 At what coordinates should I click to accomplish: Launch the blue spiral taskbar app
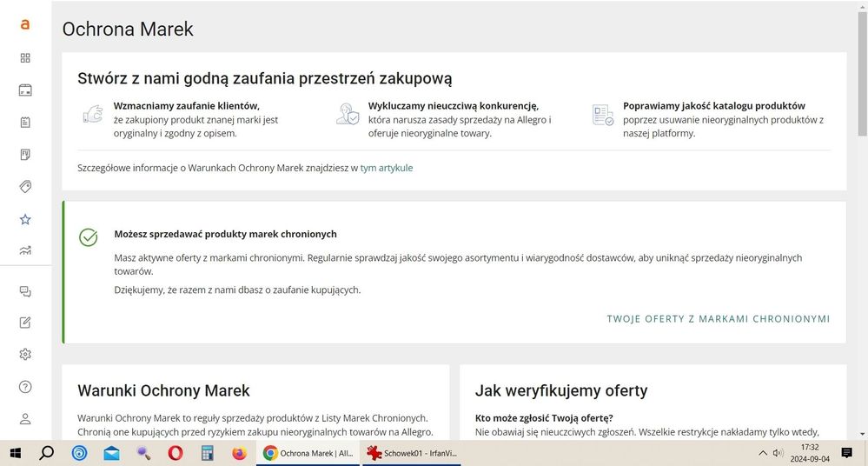(79, 453)
